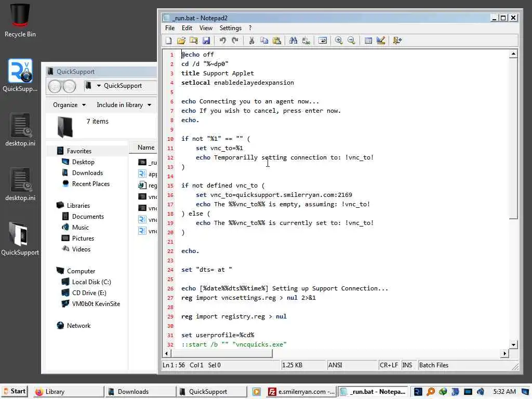Zoom out with the magnifier minus icon
532x399 pixels.
coord(351,41)
